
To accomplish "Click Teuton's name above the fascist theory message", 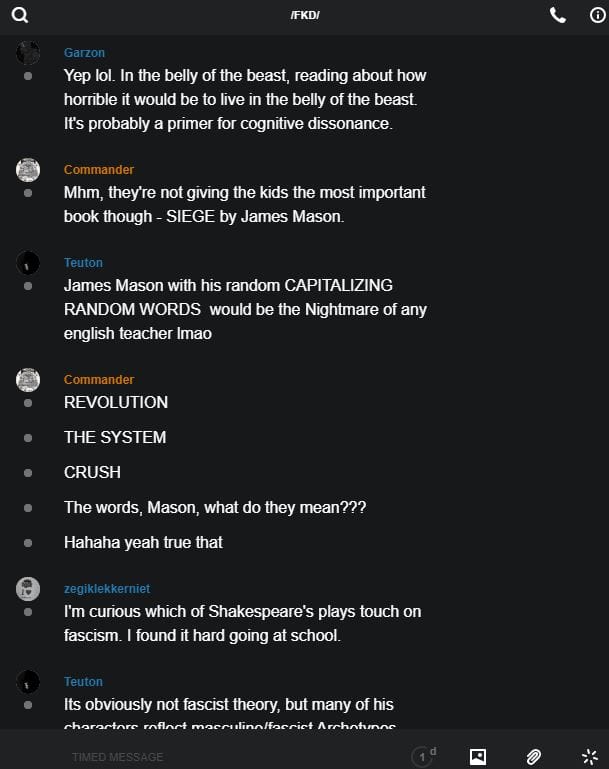I will click(83, 682).
